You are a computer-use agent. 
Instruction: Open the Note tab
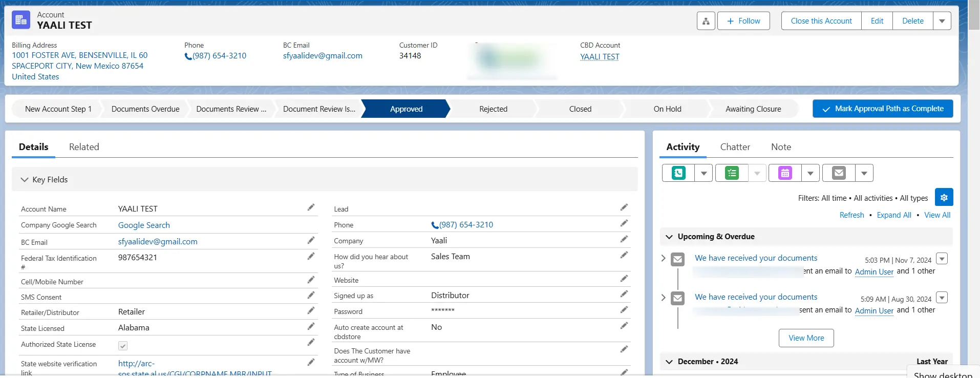coord(781,147)
